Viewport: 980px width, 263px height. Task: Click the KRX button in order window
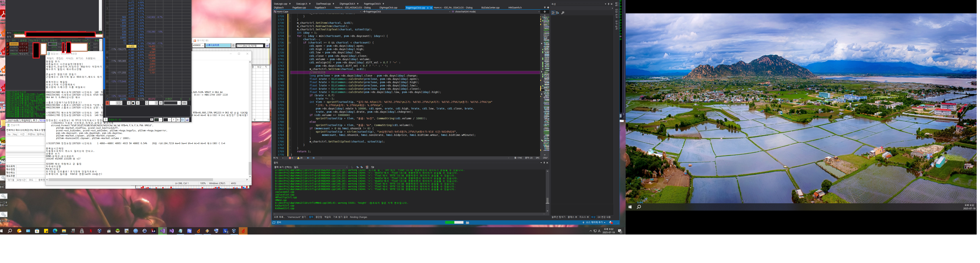184,103
